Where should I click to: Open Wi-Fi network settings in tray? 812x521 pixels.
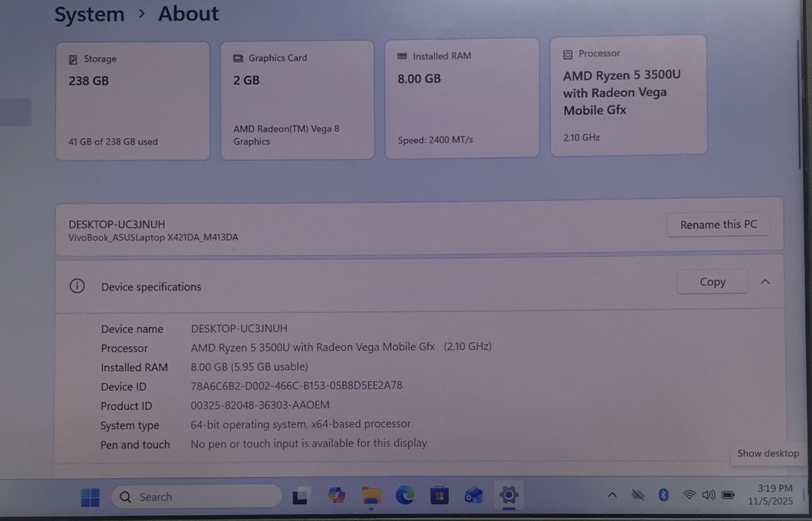point(689,495)
